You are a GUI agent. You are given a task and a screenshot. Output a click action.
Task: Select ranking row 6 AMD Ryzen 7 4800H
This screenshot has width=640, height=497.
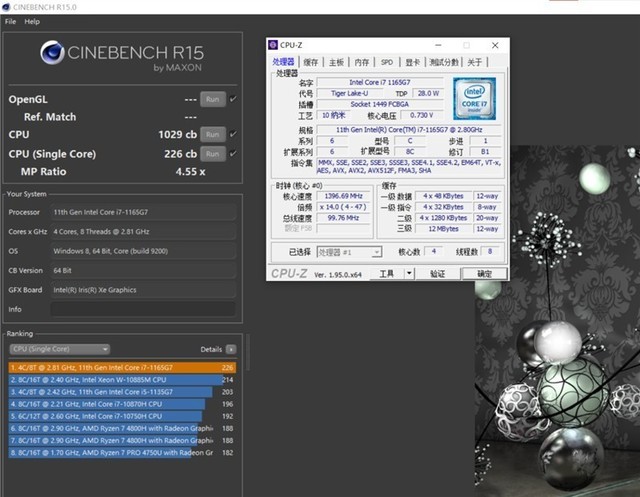click(x=122, y=428)
